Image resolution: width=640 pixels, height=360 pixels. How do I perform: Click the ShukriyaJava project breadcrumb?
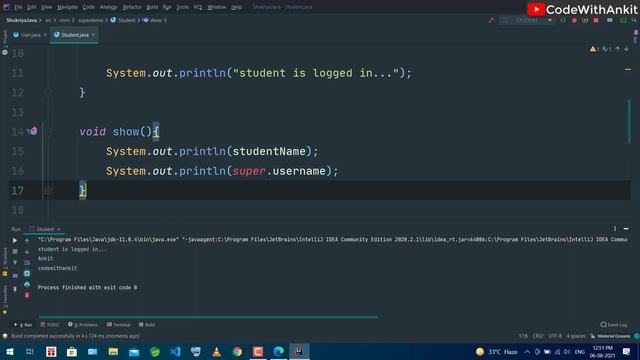22,20
